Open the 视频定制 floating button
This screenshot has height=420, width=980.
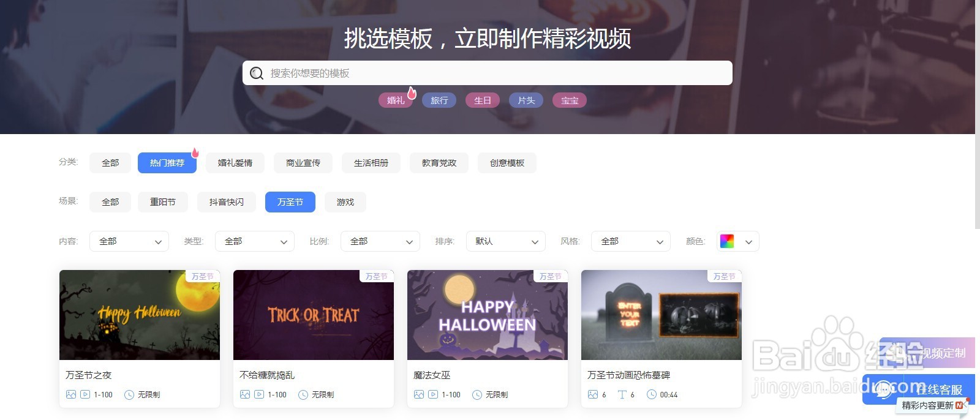(927, 353)
